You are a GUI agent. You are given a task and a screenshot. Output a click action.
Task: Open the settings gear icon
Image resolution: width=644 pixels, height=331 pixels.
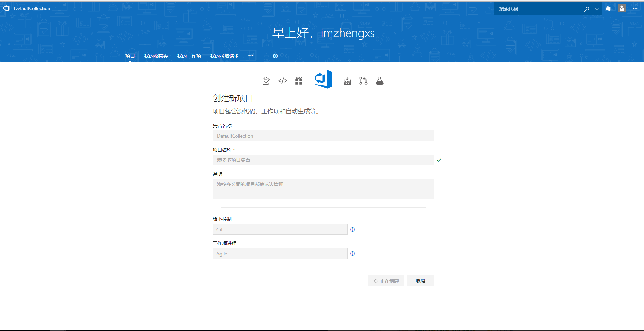[x=275, y=56]
